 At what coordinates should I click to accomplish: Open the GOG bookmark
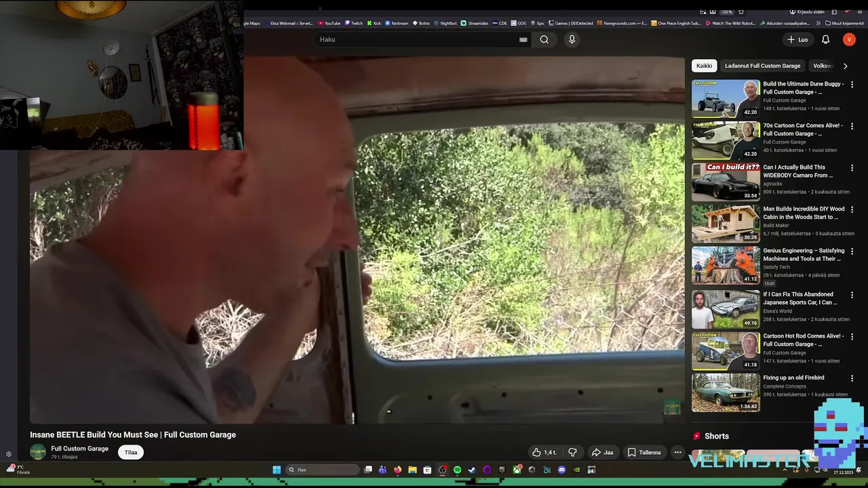click(518, 23)
